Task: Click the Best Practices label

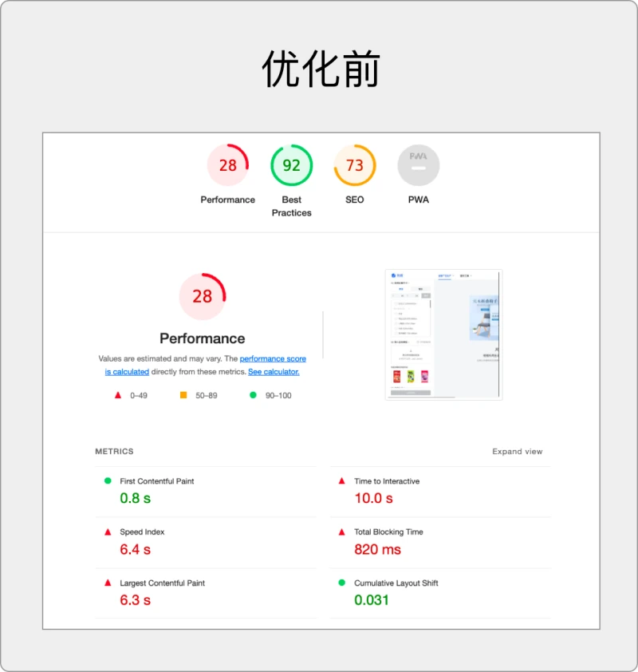Action: tap(292, 206)
